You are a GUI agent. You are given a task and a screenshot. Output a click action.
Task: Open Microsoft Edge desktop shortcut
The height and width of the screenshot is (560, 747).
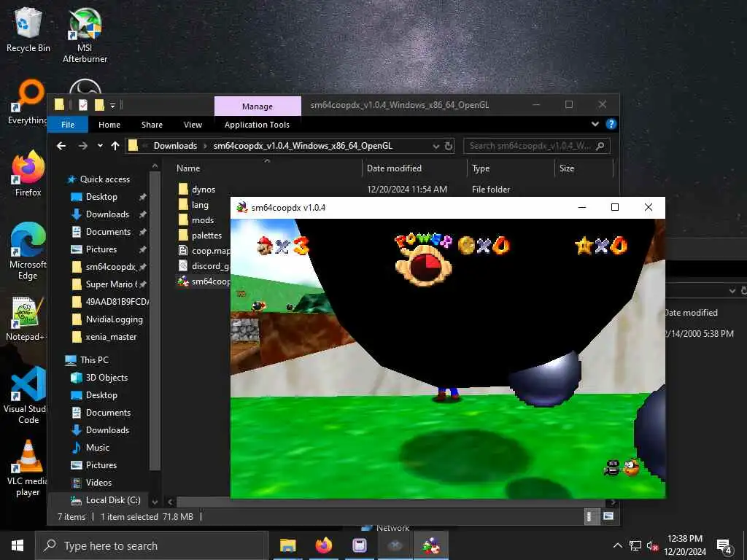click(28, 251)
